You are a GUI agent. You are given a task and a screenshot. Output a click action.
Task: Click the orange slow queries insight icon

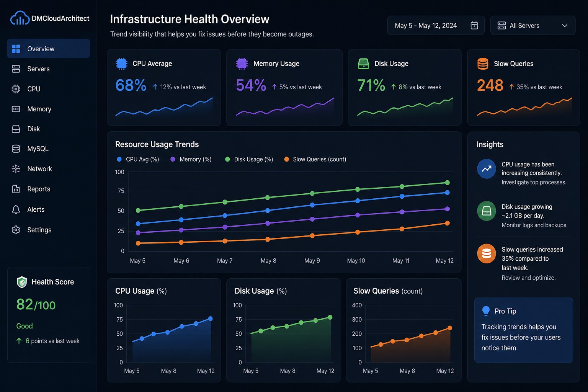(487, 253)
